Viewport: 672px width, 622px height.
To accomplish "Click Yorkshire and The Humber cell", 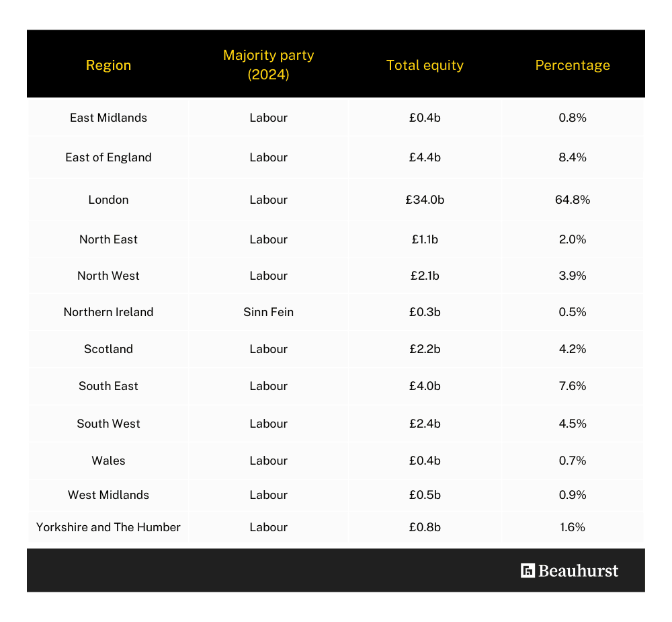I will click(108, 527).
